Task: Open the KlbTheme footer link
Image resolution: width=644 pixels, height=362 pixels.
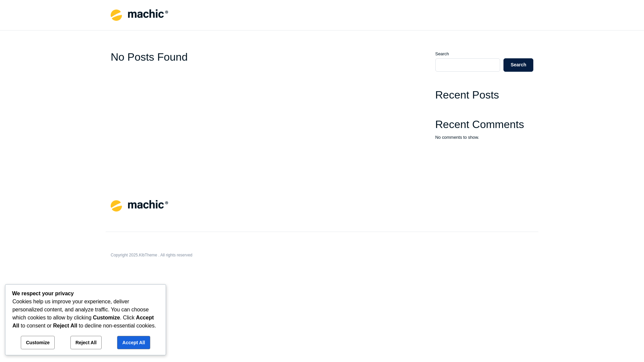Action: click(x=148, y=255)
